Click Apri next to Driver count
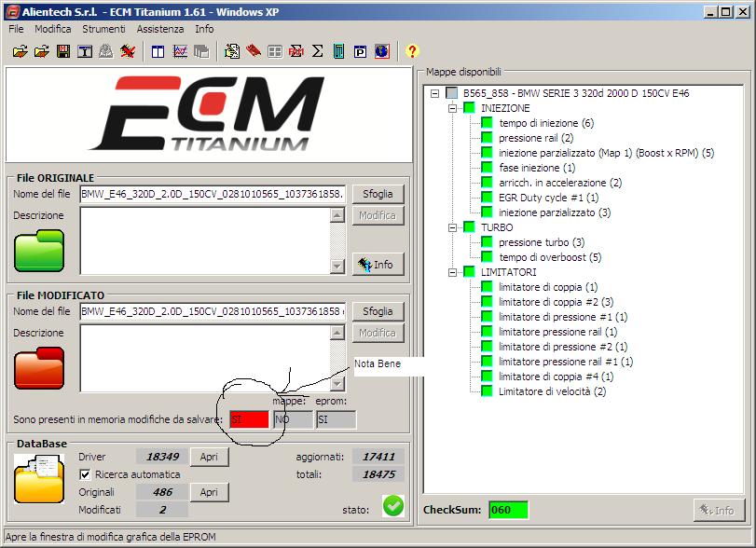Viewport: 756px width, 548px height. [209, 457]
